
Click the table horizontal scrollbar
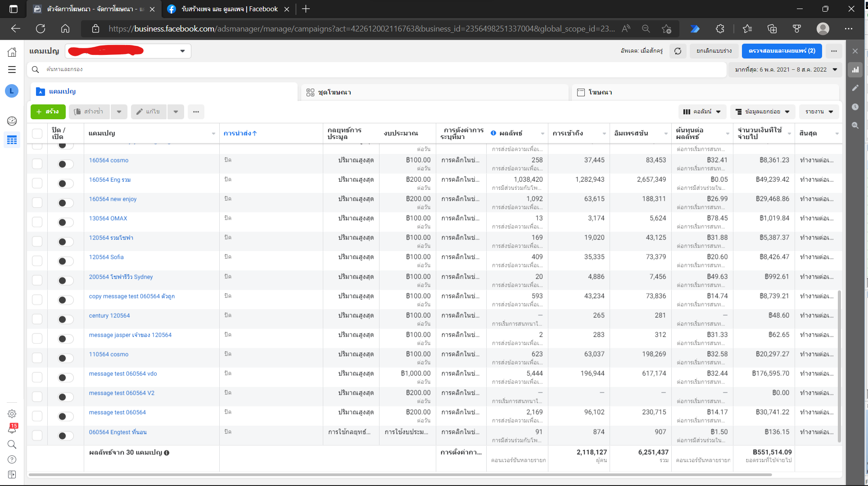point(400,475)
